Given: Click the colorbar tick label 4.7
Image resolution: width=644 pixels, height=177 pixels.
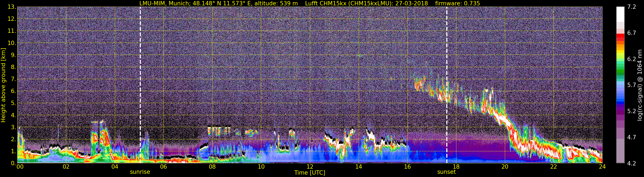Looking at the screenshot, I should 632,137.
